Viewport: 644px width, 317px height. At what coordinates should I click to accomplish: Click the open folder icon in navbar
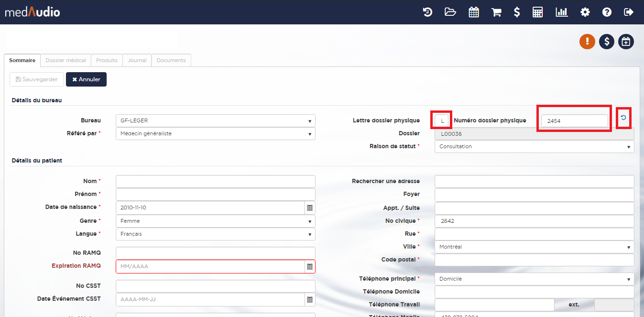coord(450,12)
